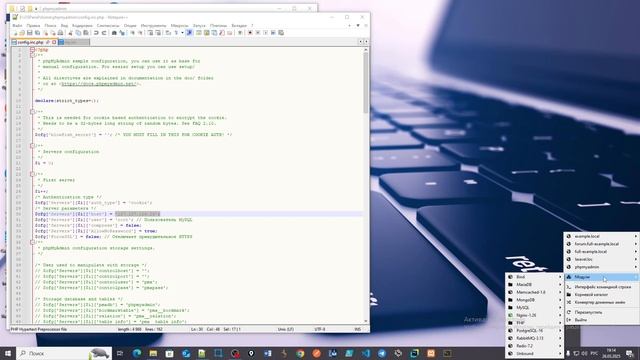Viewport: 640px width, 360px height.
Task: Expand the PHP module submenu
Action: [534, 323]
